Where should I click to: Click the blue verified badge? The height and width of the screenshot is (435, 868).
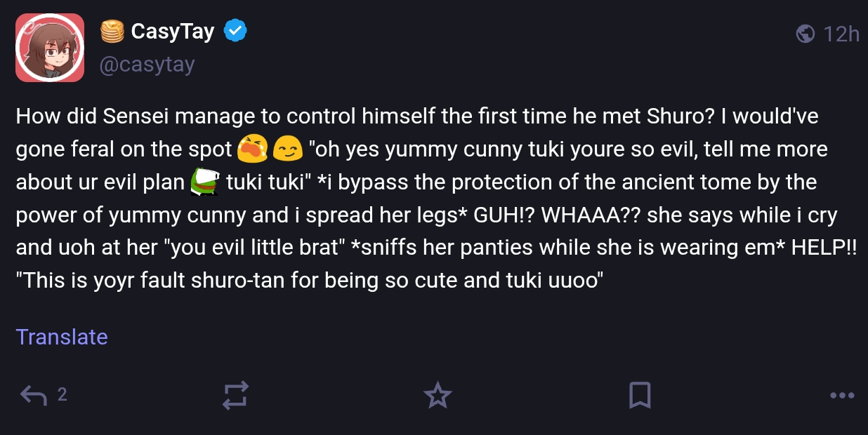tap(235, 31)
